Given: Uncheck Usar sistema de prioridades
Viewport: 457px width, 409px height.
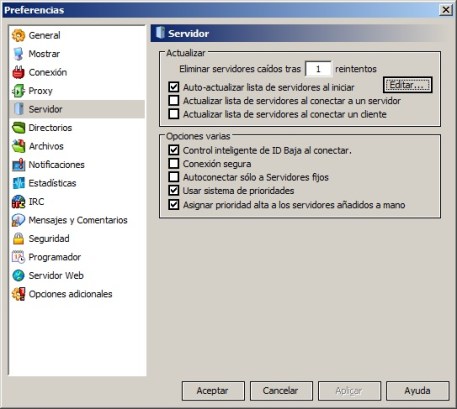Looking at the screenshot, I should [x=174, y=191].
